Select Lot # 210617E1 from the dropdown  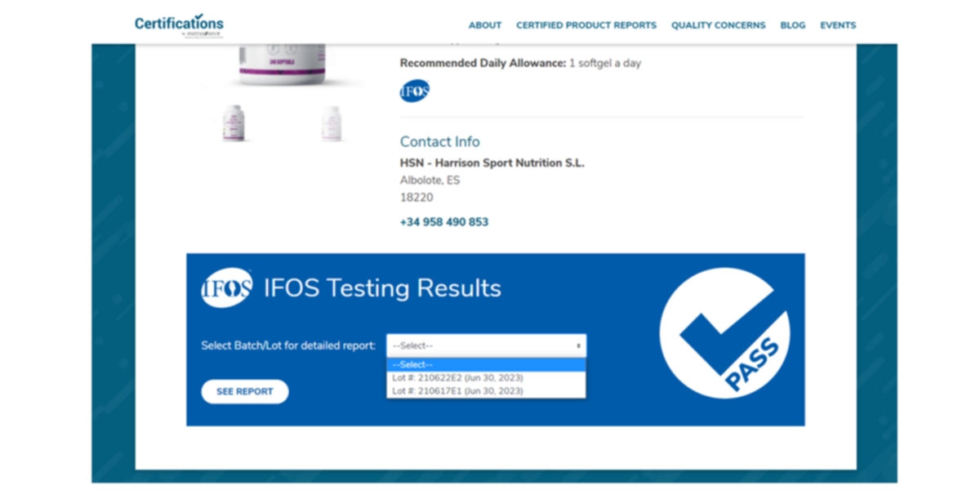tap(457, 390)
